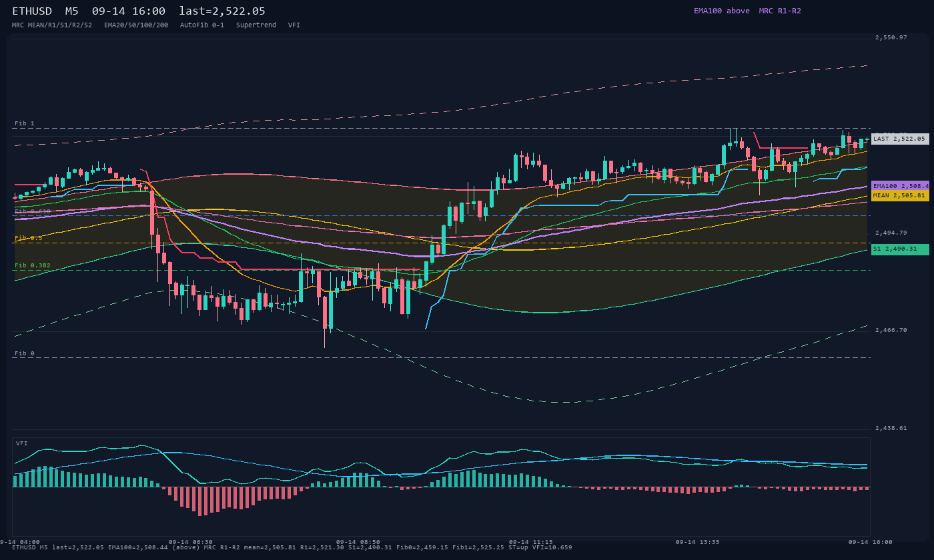Select the purple 'EMA100 2,508.4' price tag
Screen dimensions: 934x560
(900, 186)
